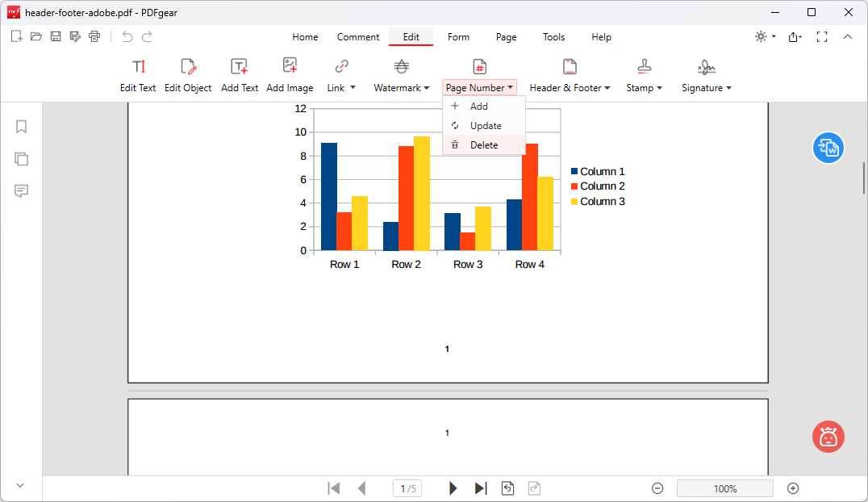This screenshot has height=502, width=868.
Task: Click the page number input field
Action: [x=408, y=488]
